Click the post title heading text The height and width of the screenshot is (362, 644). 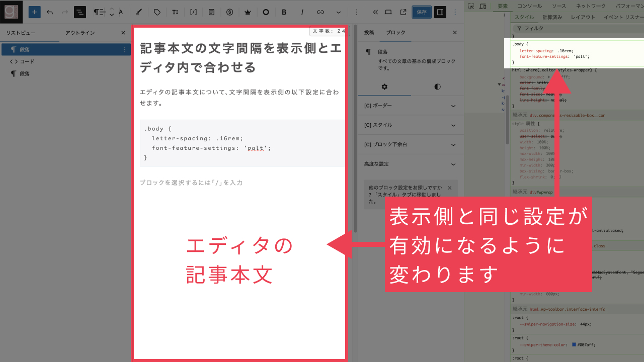pos(240,58)
